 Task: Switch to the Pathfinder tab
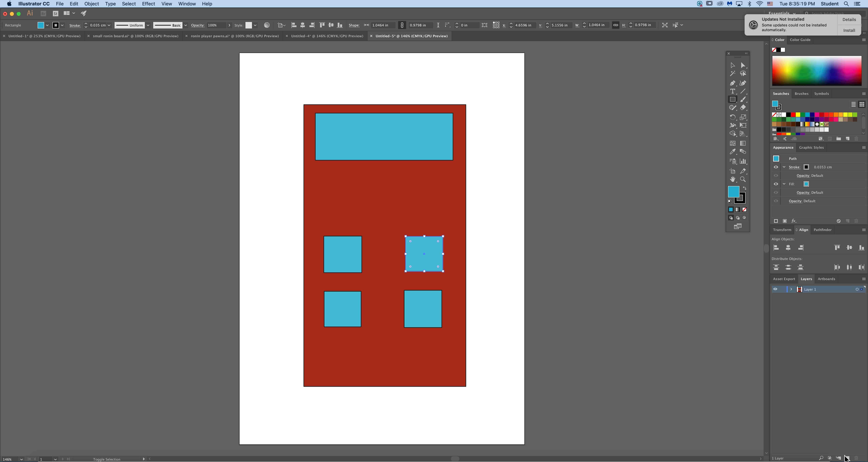[x=823, y=230]
